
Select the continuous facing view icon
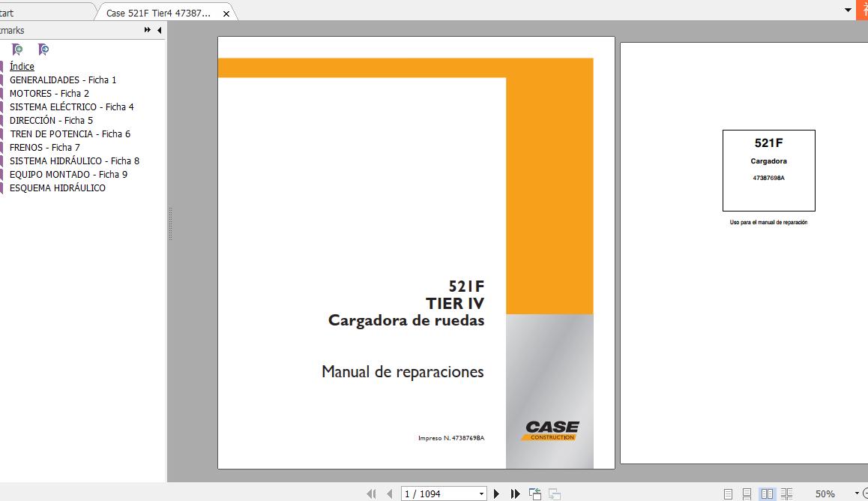pyautogui.click(x=786, y=493)
